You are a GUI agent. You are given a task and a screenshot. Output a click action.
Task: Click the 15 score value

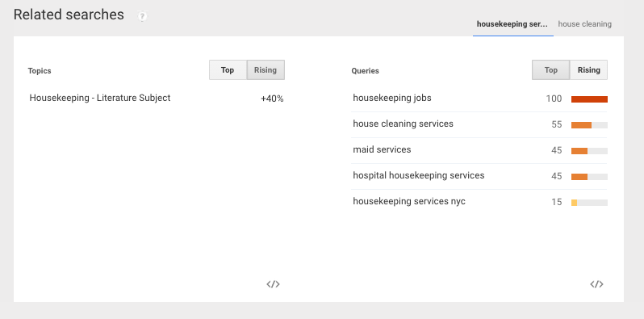click(x=557, y=202)
